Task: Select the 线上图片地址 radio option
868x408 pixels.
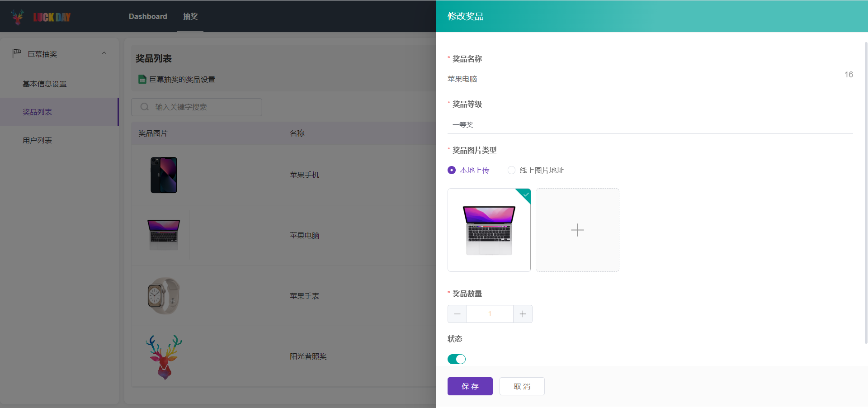Action: point(511,170)
